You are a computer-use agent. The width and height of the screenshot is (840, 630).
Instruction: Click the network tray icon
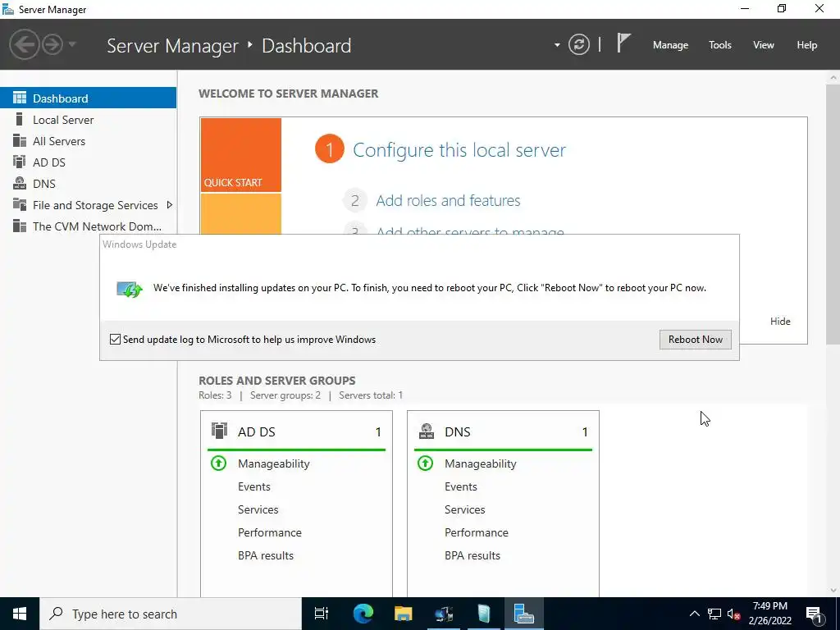(x=714, y=614)
